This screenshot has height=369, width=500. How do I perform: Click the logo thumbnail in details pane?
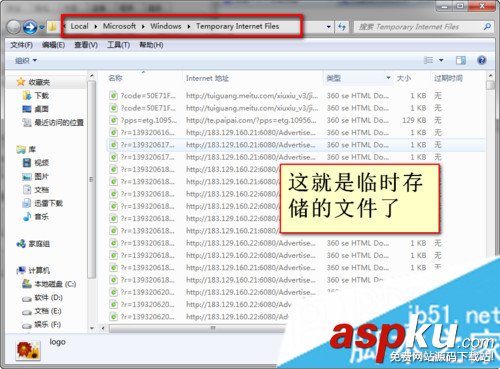point(28,350)
